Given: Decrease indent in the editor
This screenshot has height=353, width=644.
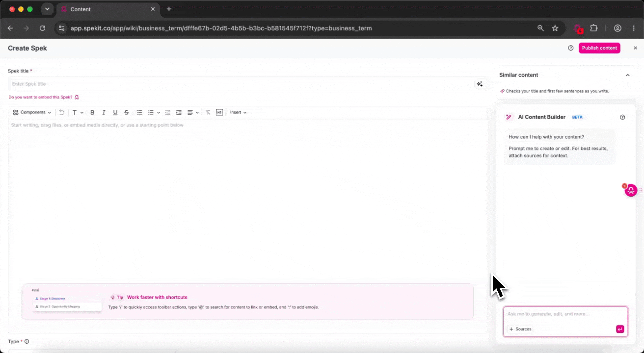Looking at the screenshot, I should [167, 112].
